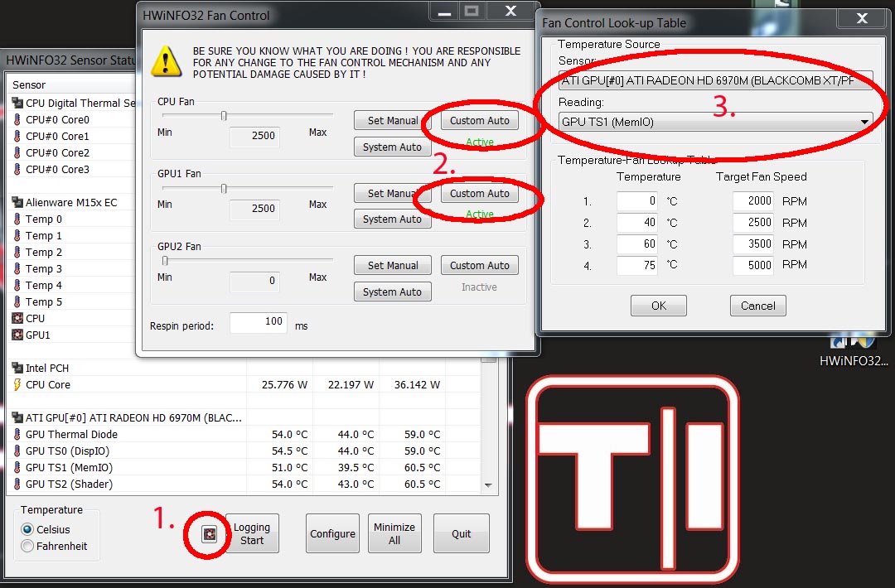Click System Auto for the CPU Fan
Screen dimensions: 895x588
click(x=393, y=147)
